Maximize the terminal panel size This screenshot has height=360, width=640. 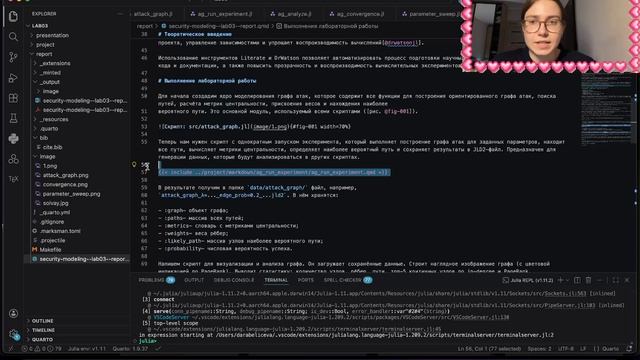click(x=616, y=280)
